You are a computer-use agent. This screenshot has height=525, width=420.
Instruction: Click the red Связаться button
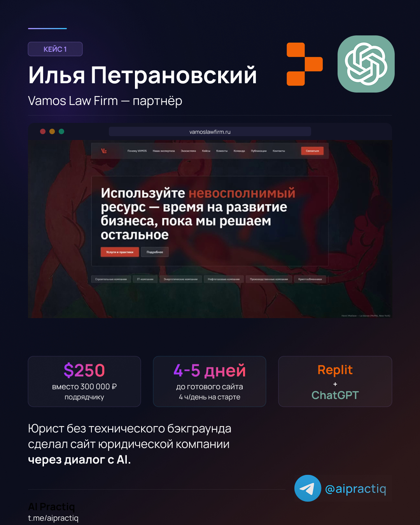click(312, 151)
